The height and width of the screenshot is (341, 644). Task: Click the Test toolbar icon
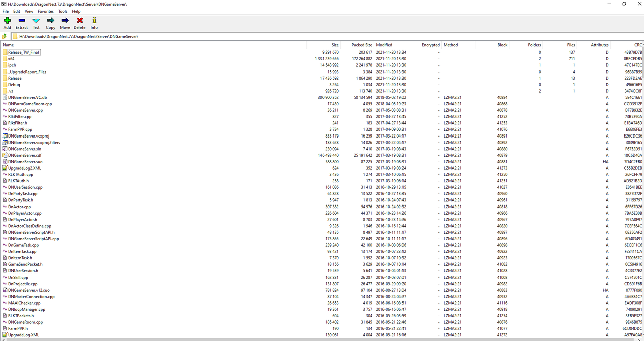pos(36,20)
